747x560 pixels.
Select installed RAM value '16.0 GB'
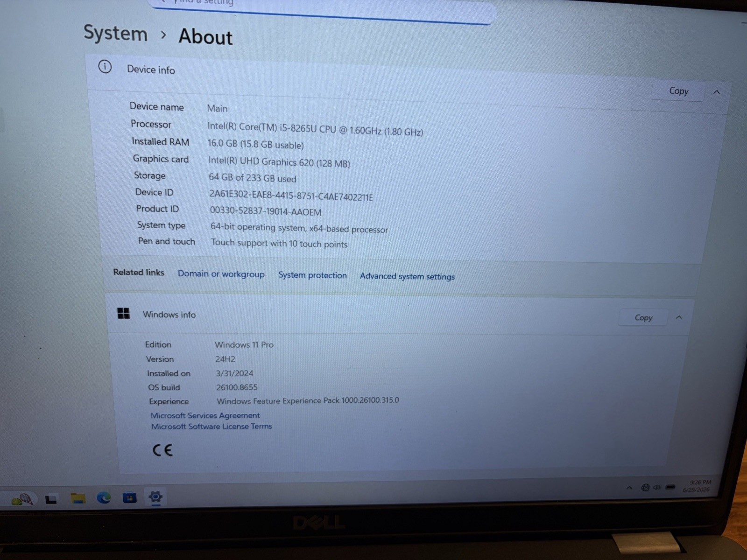[x=223, y=143]
